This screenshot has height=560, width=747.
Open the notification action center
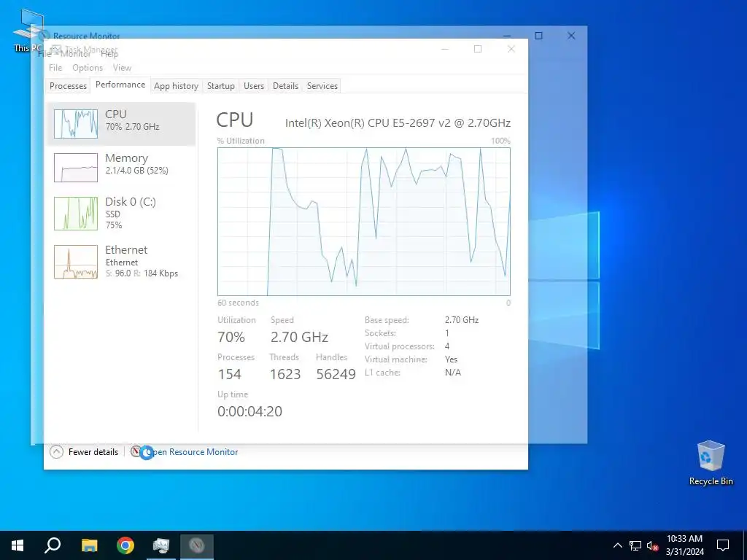point(723,545)
